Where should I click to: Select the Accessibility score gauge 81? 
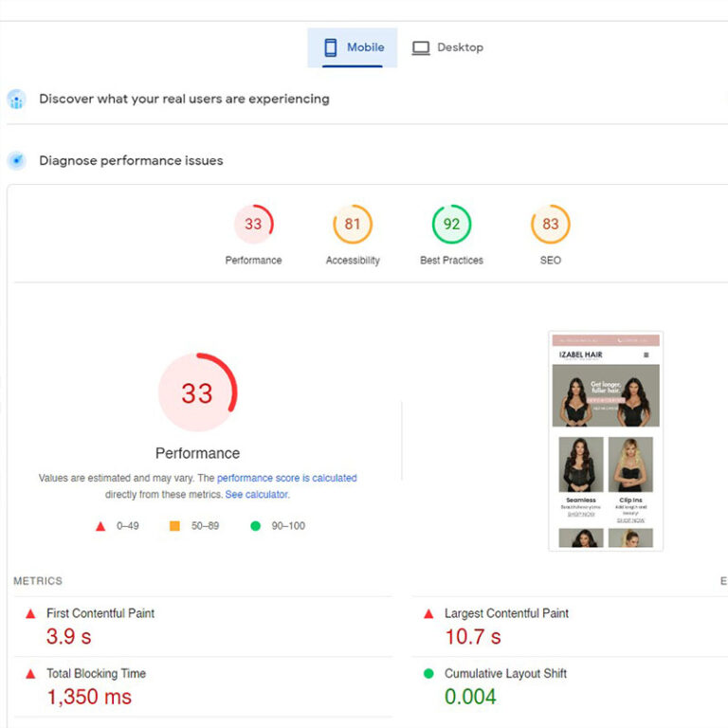pyautogui.click(x=353, y=225)
